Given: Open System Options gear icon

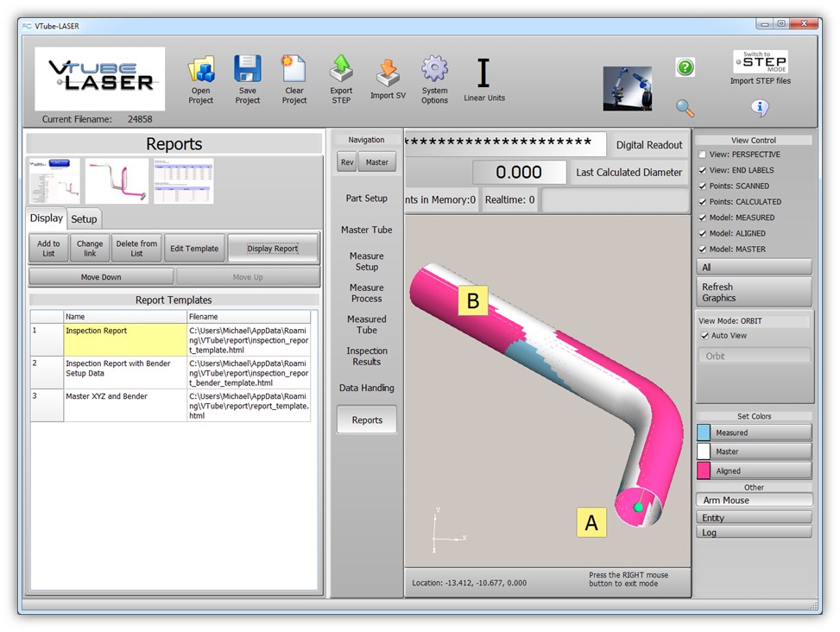Looking at the screenshot, I should [x=434, y=70].
